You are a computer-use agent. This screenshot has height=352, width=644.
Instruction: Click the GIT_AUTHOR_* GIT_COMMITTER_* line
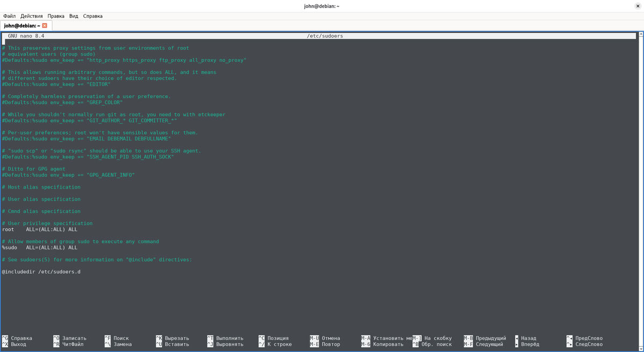[90, 121]
